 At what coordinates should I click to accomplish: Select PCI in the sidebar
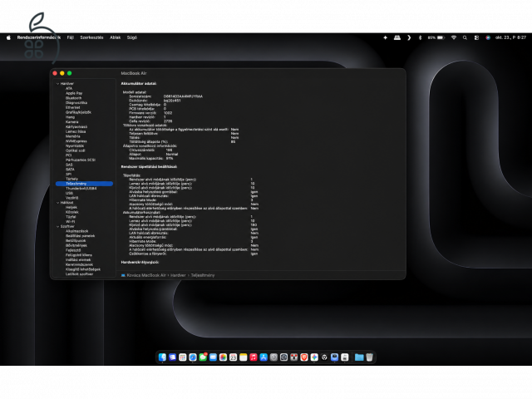point(68,155)
